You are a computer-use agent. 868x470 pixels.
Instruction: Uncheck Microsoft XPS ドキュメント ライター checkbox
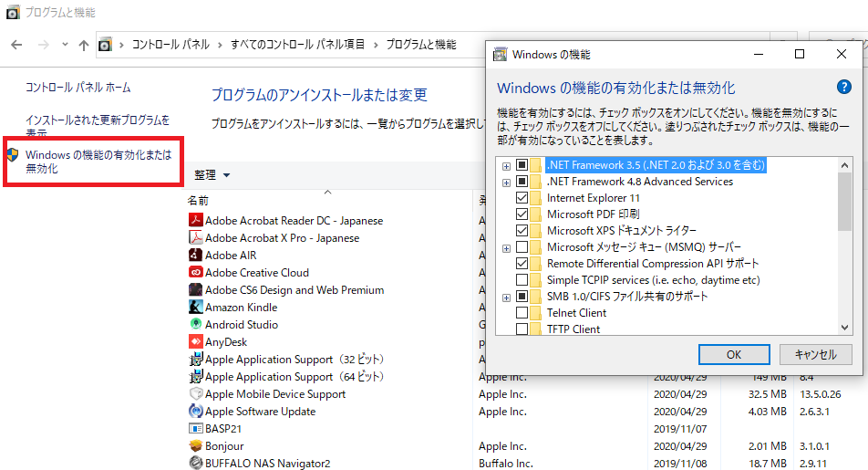[x=522, y=231]
